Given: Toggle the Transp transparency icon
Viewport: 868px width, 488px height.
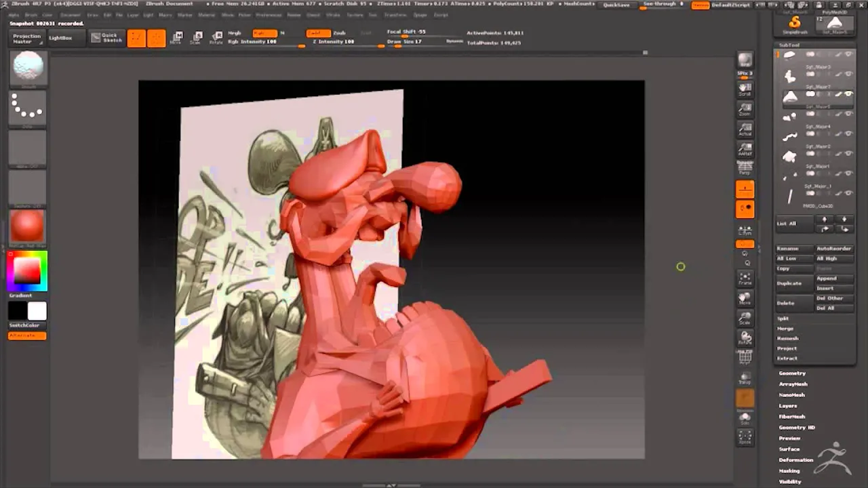Looking at the screenshot, I should (x=745, y=378).
